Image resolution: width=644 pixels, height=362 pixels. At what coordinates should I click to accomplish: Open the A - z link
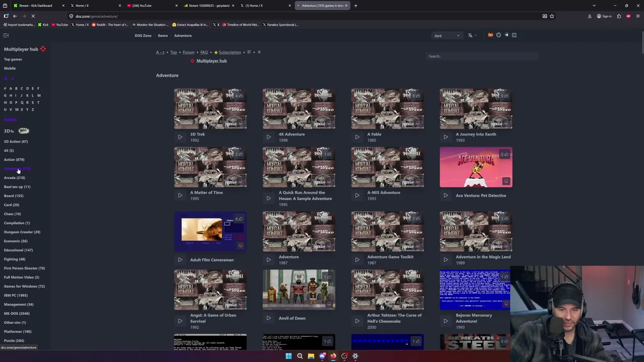pos(160,52)
